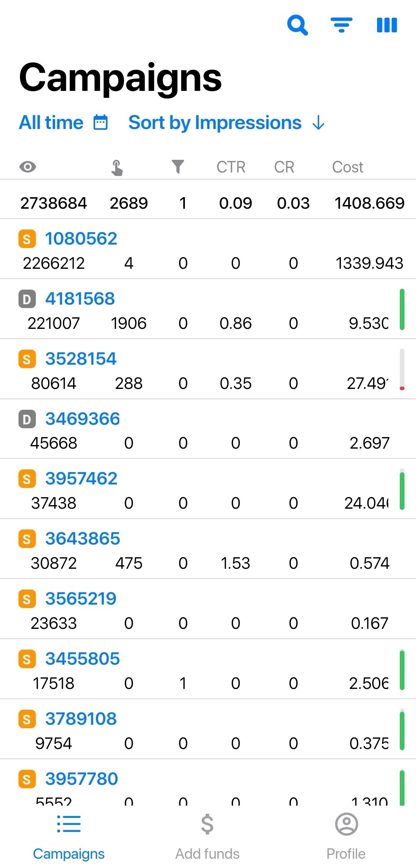Tap the impressions eye column header

[x=28, y=167]
